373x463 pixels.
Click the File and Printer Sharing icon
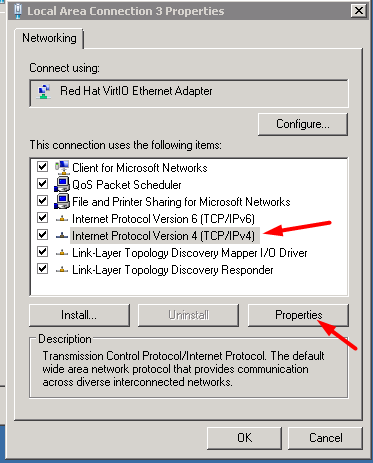coord(62,201)
